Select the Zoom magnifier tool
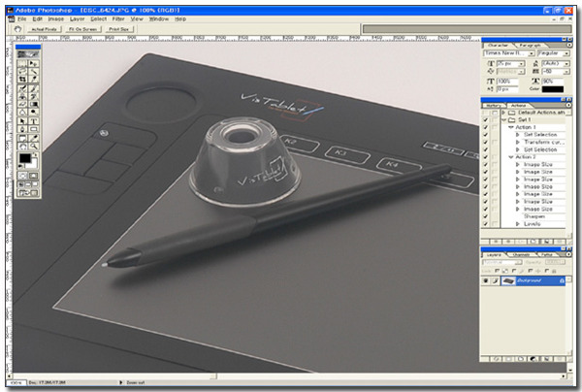582x392 pixels. [33, 146]
